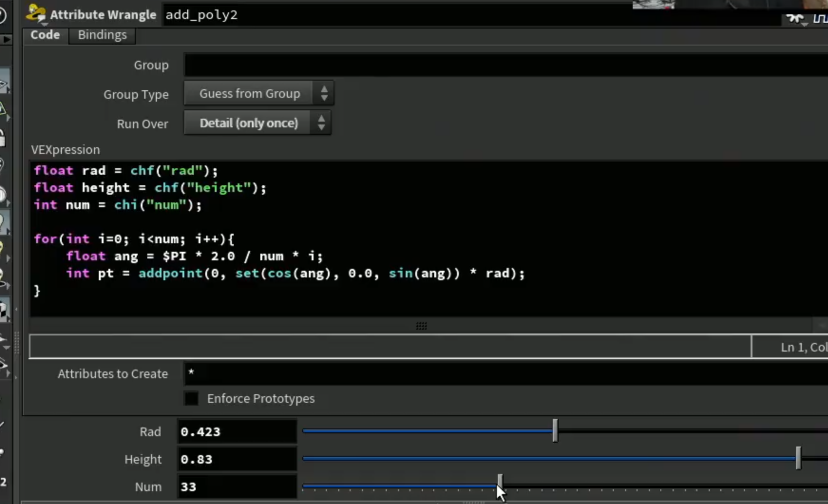Click the Num value field

click(x=237, y=486)
